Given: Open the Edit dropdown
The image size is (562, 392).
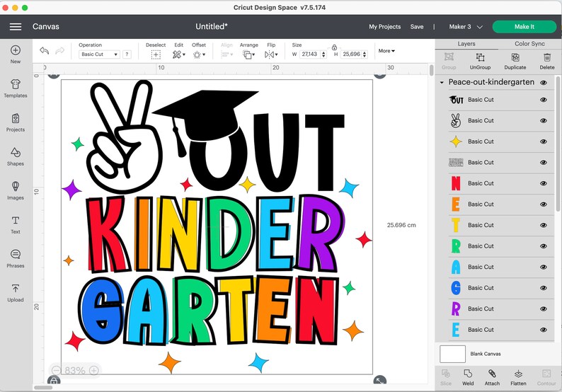Looking at the screenshot, I should click(178, 54).
